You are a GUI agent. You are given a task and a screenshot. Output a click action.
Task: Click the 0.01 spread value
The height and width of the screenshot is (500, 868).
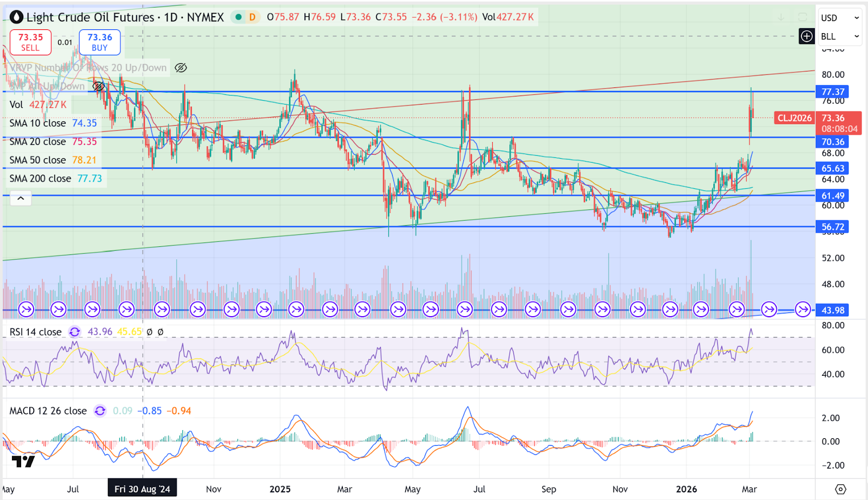click(65, 42)
